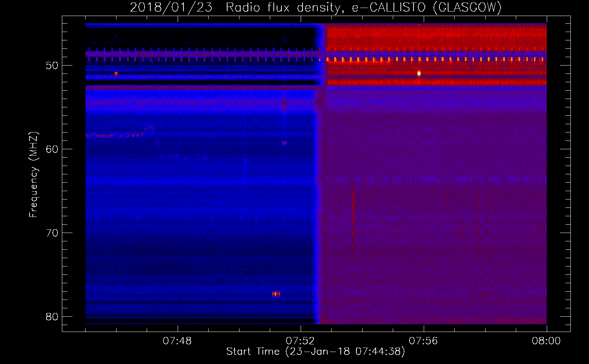Click the 07:52 time tick label

coord(300,341)
